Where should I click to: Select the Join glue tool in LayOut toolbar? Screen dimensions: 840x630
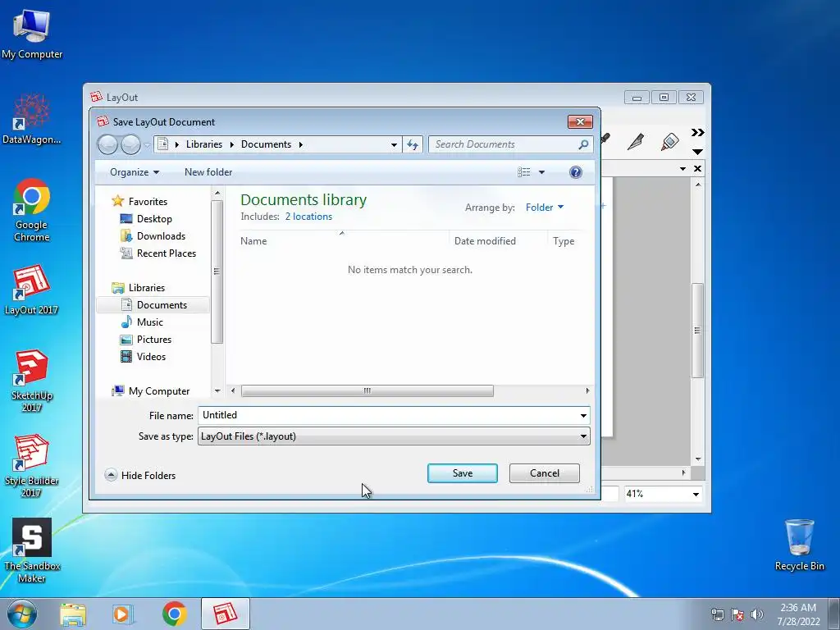(669, 142)
